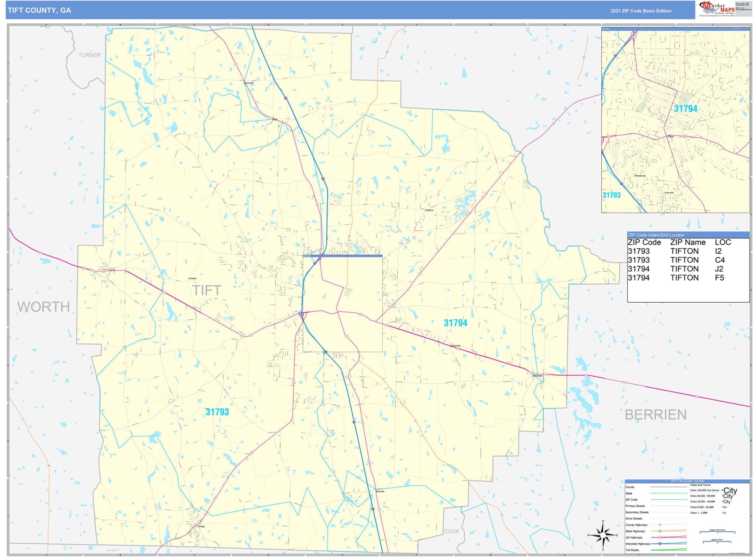This screenshot has height=557, width=756.
Task: Click the TURNER county label
Action: pyautogui.click(x=89, y=55)
